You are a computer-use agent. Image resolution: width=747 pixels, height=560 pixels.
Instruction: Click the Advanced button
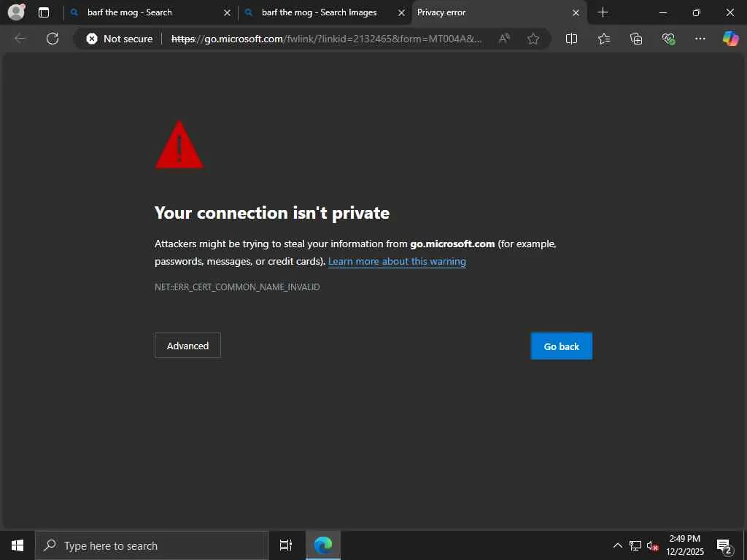pyautogui.click(x=187, y=346)
